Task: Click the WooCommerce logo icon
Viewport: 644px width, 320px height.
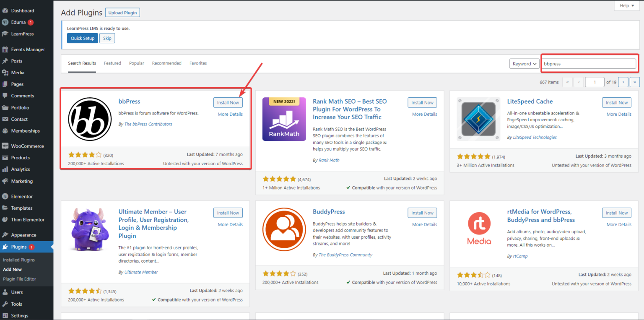Action: coord(5,146)
